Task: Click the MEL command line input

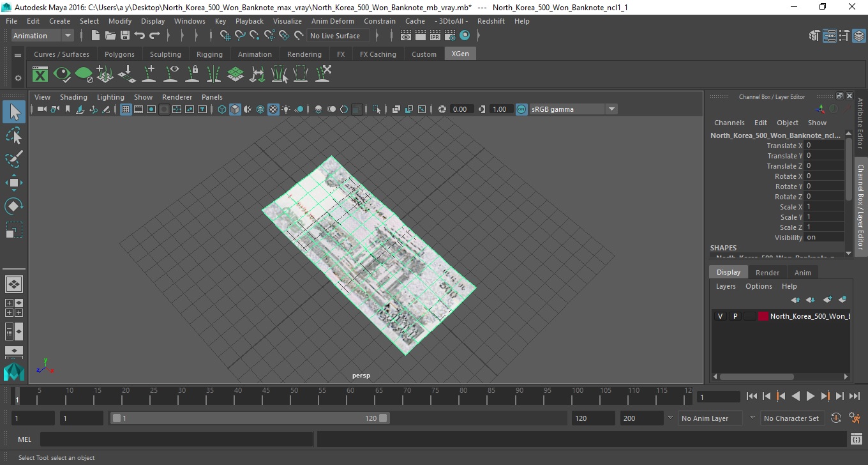Action: tap(176, 439)
